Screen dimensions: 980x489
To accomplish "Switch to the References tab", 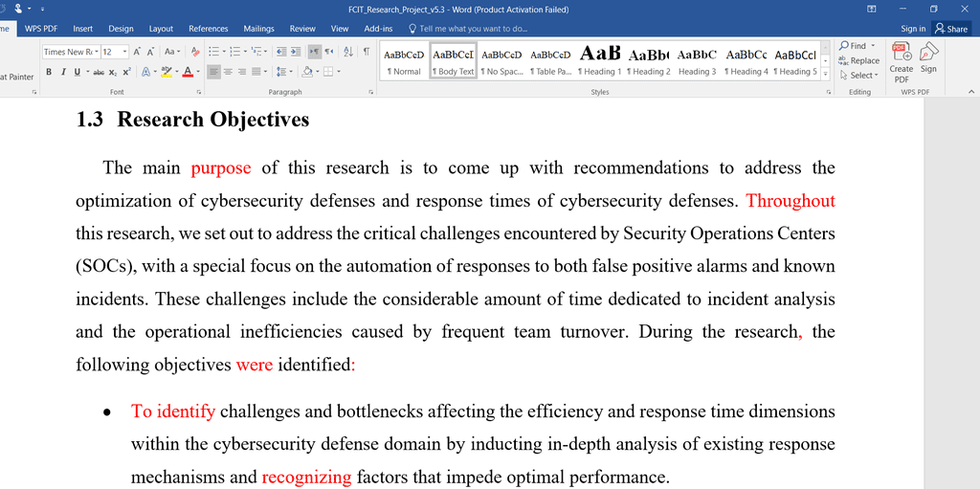I will [208, 29].
